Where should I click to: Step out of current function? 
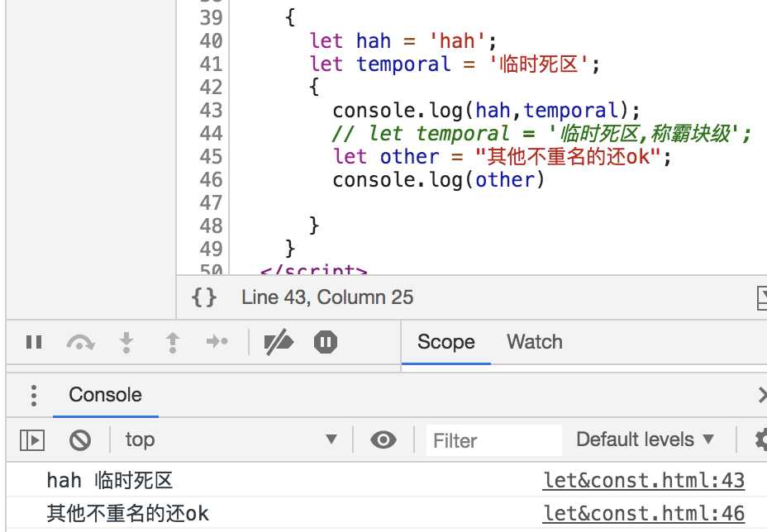172,342
